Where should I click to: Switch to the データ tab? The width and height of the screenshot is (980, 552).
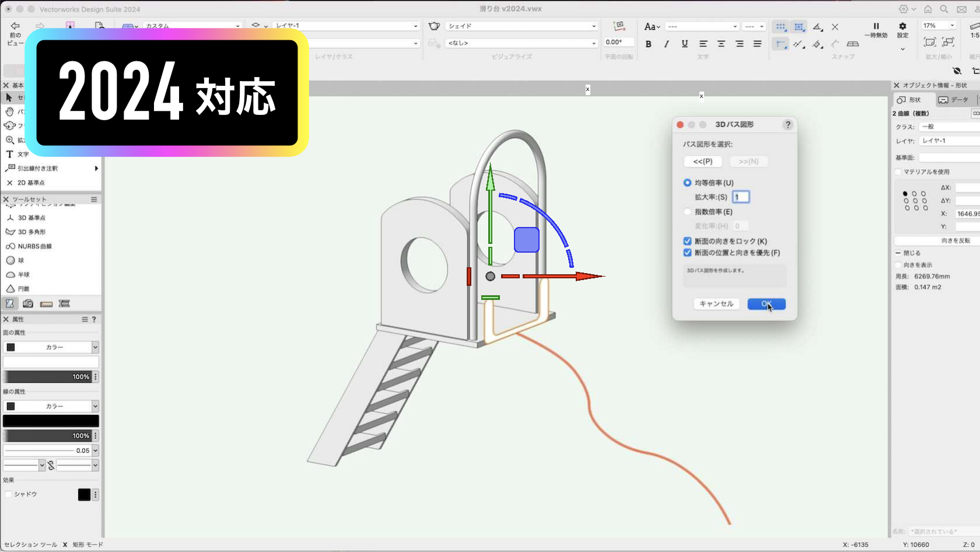(x=954, y=100)
